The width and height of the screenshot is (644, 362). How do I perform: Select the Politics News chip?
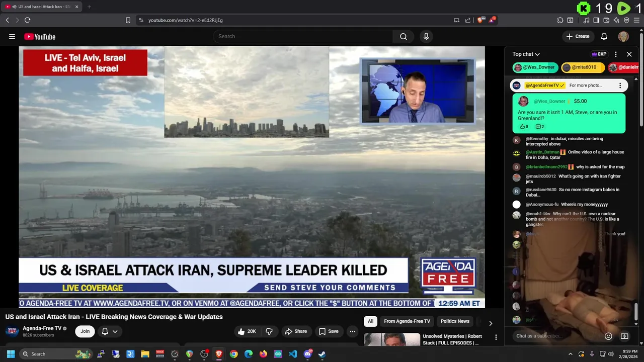click(455, 321)
